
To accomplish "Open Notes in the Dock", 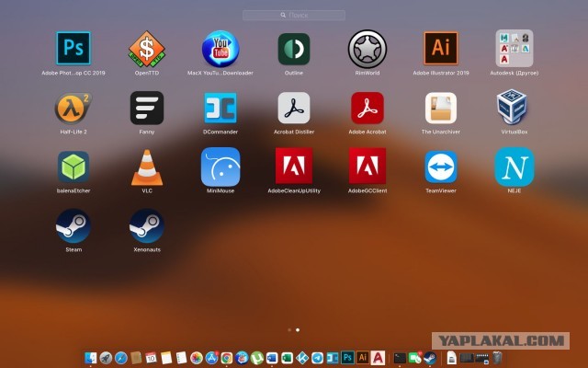I will pyautogui.click(x=166, y=358).
